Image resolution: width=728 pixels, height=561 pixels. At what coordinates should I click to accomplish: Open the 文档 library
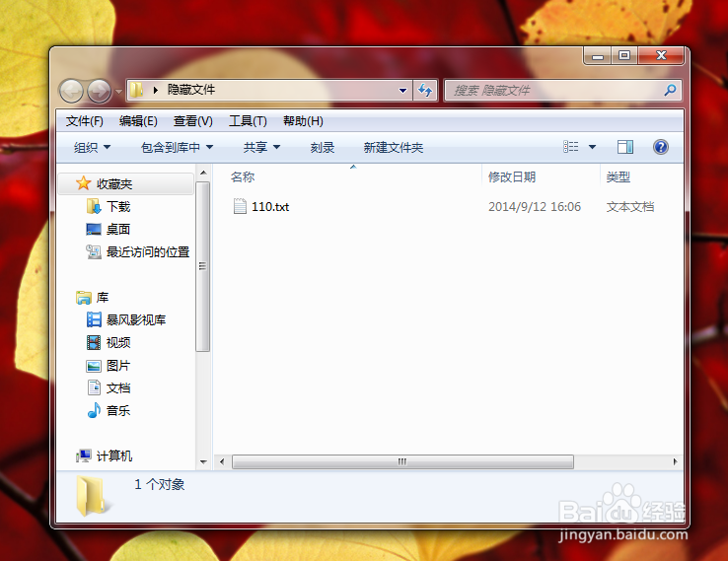click(x=118, y=388)
